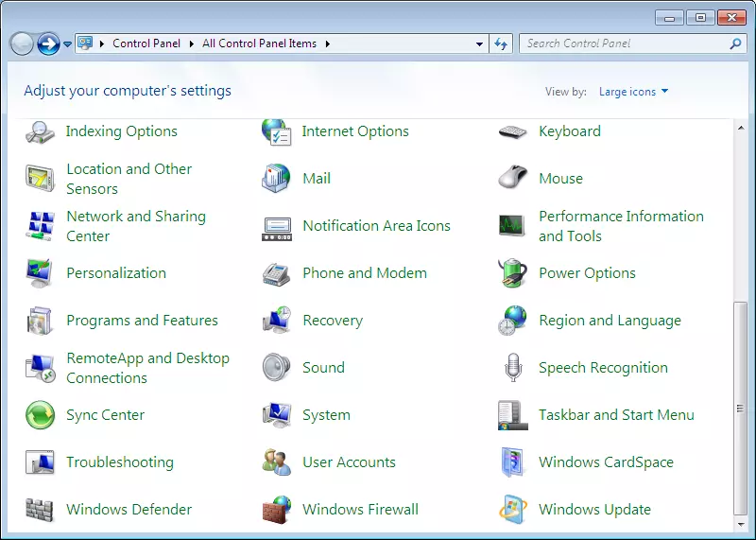Open Network and Sharing Center icon
Viewport: 756px width, 540px height.
pos(40,226)
